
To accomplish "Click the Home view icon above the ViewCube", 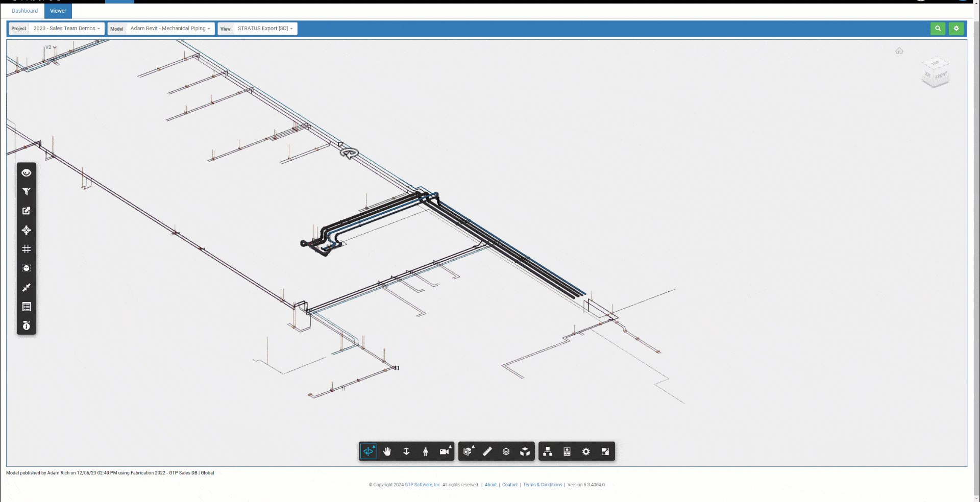I will pyautogui.click(x=899, y=51).
